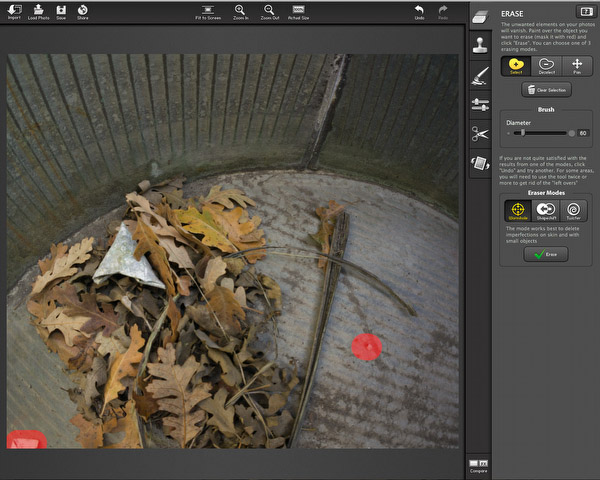Image resolution: width=600 pixels, height=480 pixels.
Task: Click the Erase button with green checkmark
Action: 546,254
